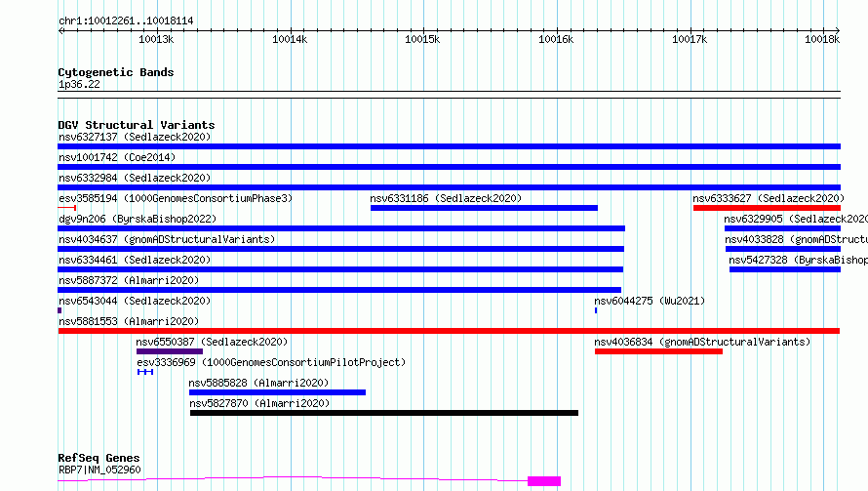Select nsv5885828 (Almarri2020) label
868x491 pixels.
258,383
